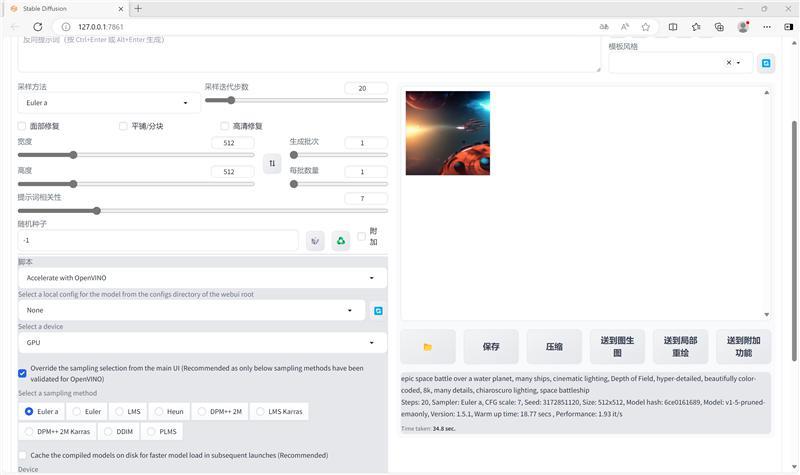Adjust the sampling steps slider
Image resolution: width=800 pixels, height=475 pixels.
coord(296,100)
